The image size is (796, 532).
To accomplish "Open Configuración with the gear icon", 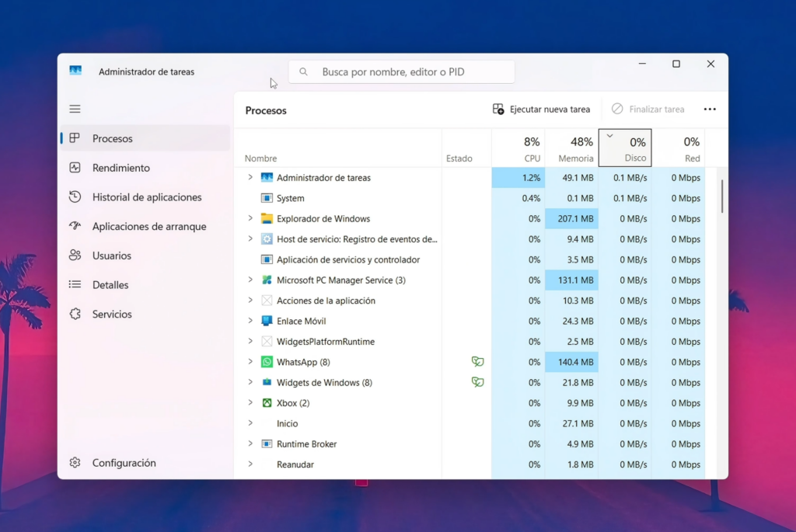I will point(75,462).
